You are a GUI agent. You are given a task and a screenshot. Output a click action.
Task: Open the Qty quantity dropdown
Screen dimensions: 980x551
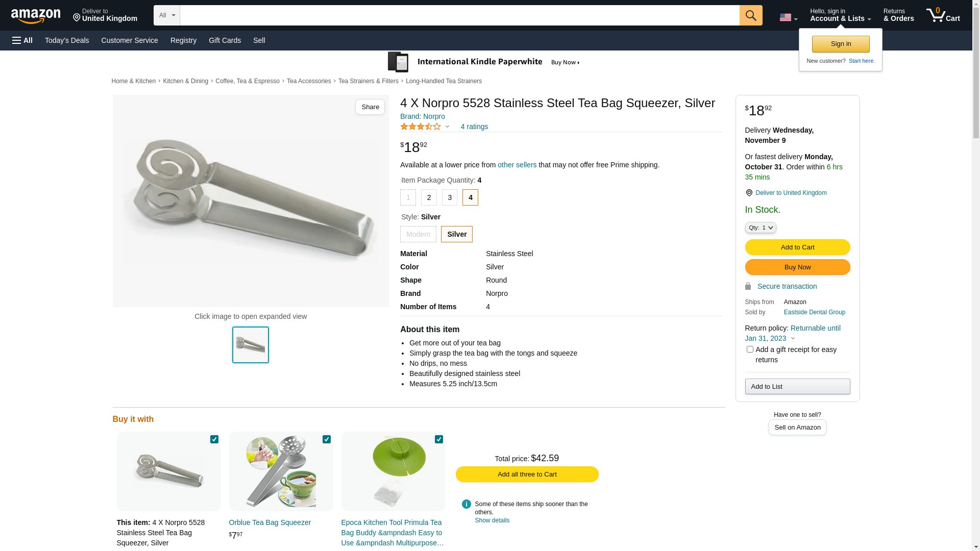[760, 228]
